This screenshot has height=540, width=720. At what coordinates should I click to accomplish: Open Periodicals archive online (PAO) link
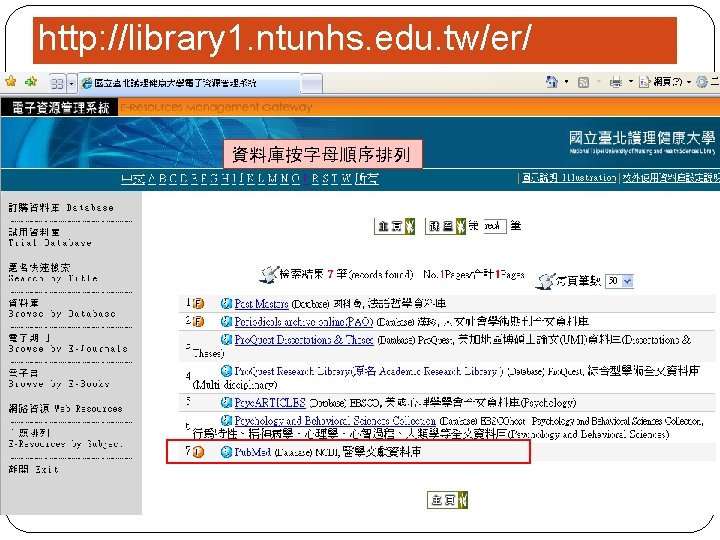pos(304,321)
